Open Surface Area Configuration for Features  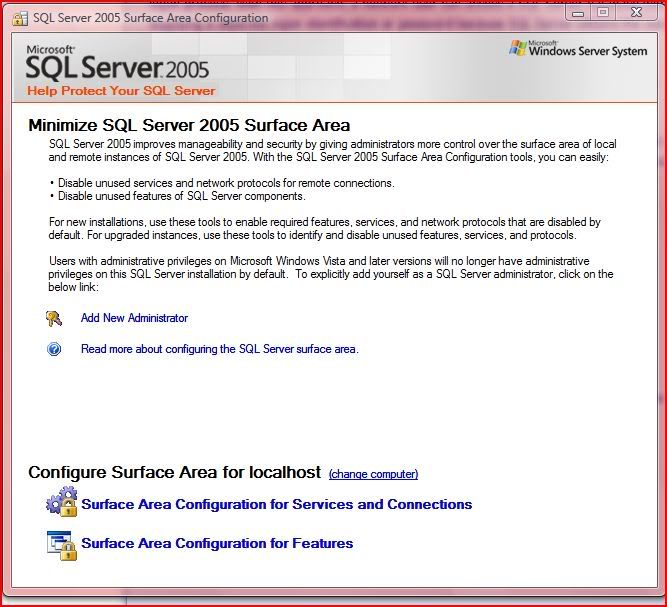(217, 544)
